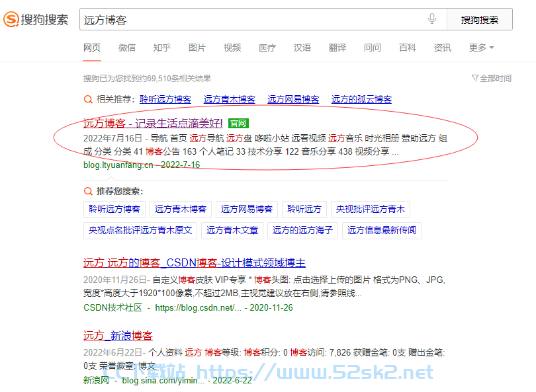Click the blog.sina.com/yimin... URL
This screenshot has height=392, width=536.
tap(163, 380)
